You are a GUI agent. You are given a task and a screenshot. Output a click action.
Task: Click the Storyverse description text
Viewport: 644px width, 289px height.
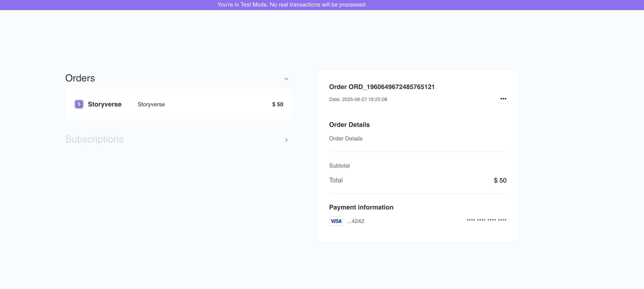coord(151,104)
